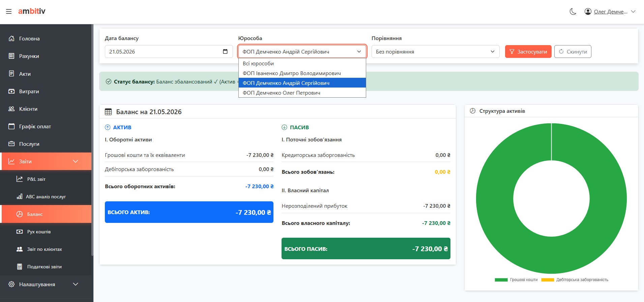Click the Послуги briefcase icon
The width and height of the screenshot is (644, 302).
coord(11,144)
